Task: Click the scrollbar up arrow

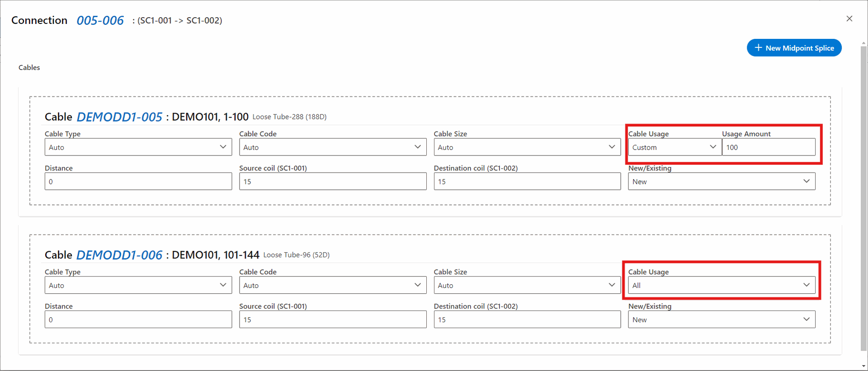Action: coord(863,43)
